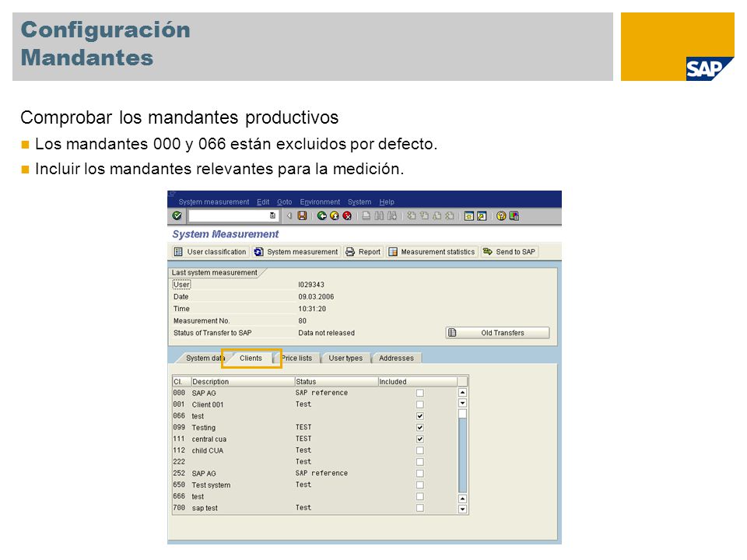
Task: Click the list icon on Old Transfers
Action: 453,333
